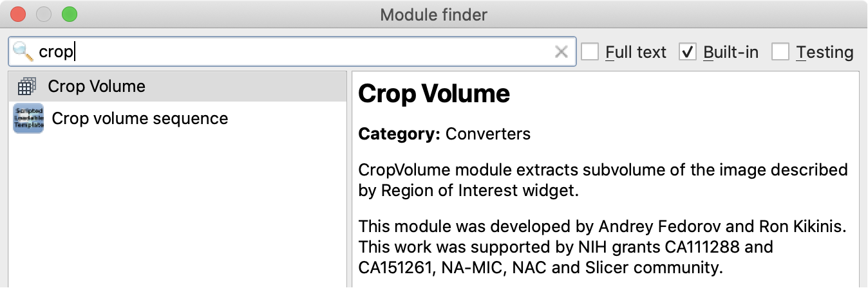The width and height of the screenshot is (868, 288).
Task: Select the Crop Volume module entry
Action: pyautogui.click(x=176, y=86)
